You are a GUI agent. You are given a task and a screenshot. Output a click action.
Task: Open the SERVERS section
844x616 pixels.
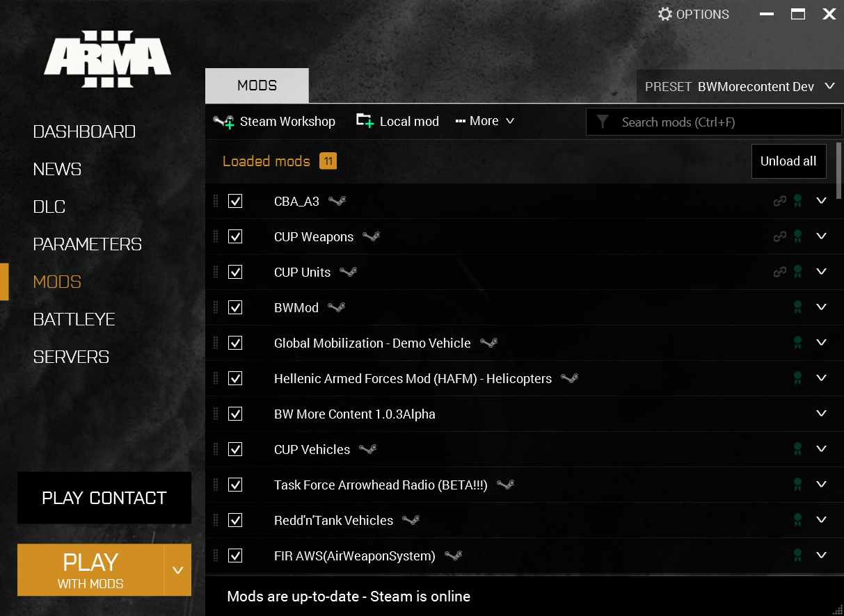click(x=71, y=357)
